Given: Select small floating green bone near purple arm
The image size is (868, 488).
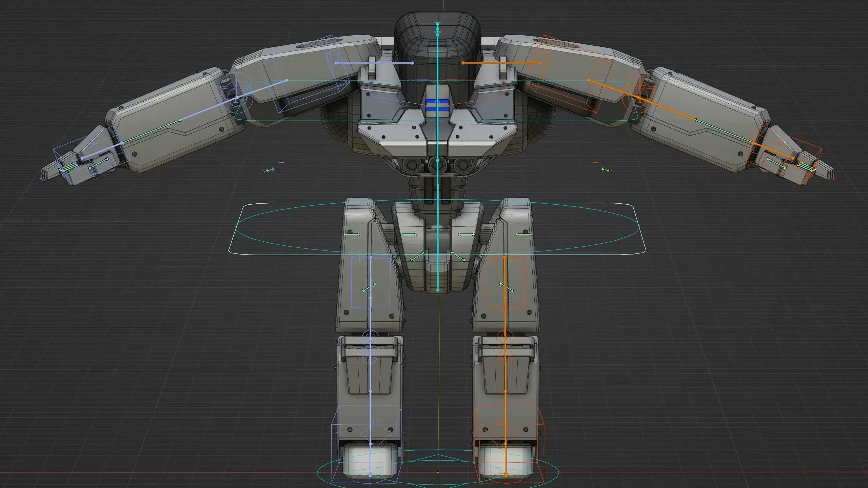Looking at the screenshot, I should [270, 170].
